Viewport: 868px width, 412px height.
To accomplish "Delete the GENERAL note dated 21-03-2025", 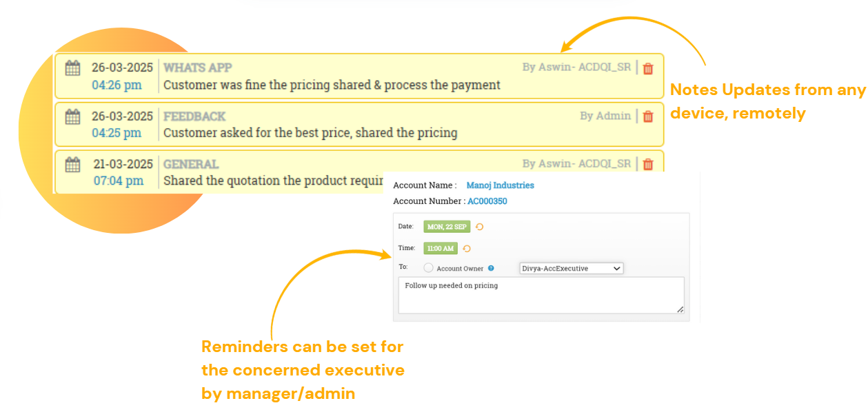I will pos(647,164).
